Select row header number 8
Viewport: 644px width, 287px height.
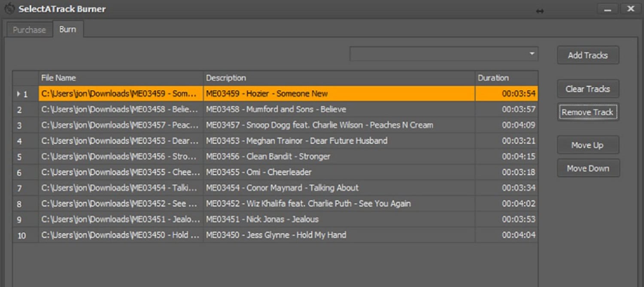[x=25, y=203]
